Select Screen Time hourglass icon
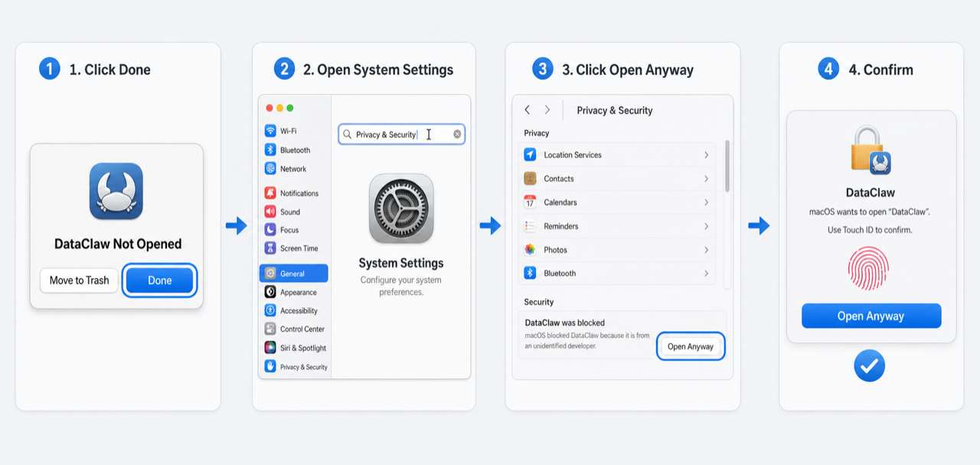Screen dimensions: 980x465 tap(270, 248)
